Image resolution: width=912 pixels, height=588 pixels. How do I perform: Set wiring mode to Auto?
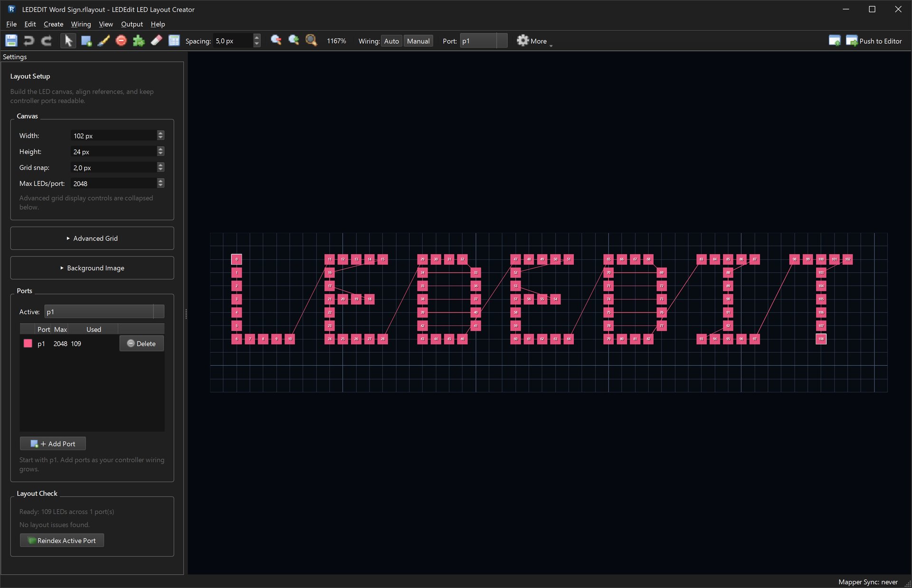click(391, 41)
